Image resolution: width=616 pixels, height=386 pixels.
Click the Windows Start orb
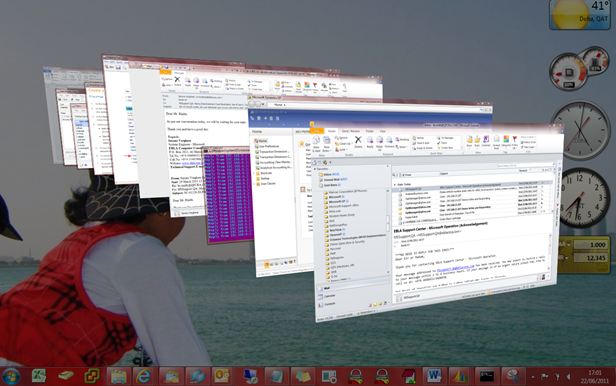point(11,376)
